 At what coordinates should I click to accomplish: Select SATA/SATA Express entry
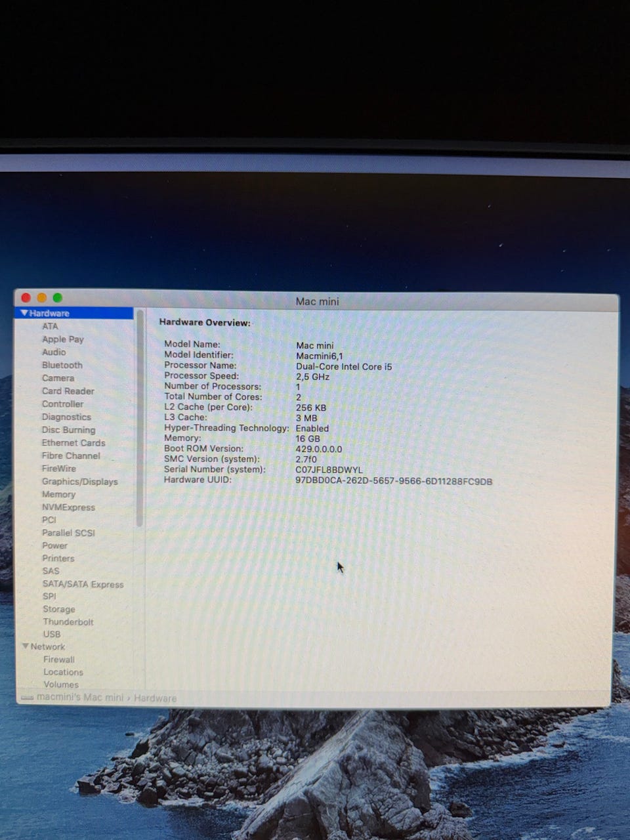(83, 584)
